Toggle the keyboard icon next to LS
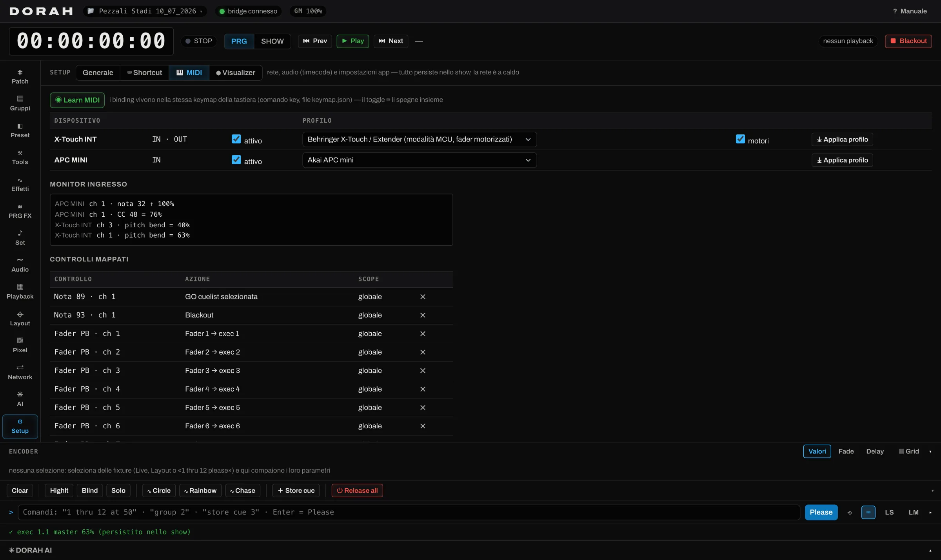Image resolution: width=941 pixels, height=560 pixels. pos(868,513)
